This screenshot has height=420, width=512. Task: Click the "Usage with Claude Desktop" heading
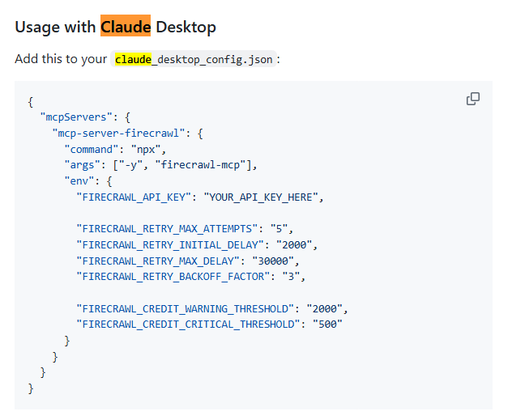[115, 27]
